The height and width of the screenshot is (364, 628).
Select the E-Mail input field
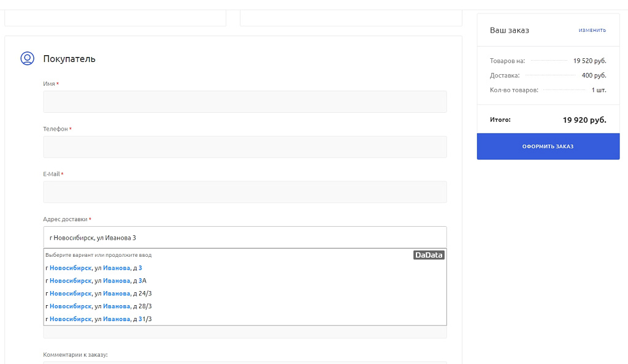click(245, 192)
